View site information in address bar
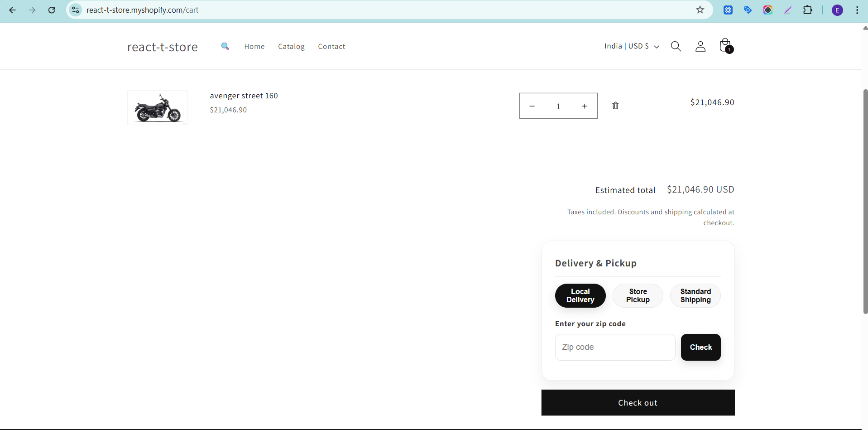Viewport: 868px width, 430px height. coord(76,10)
